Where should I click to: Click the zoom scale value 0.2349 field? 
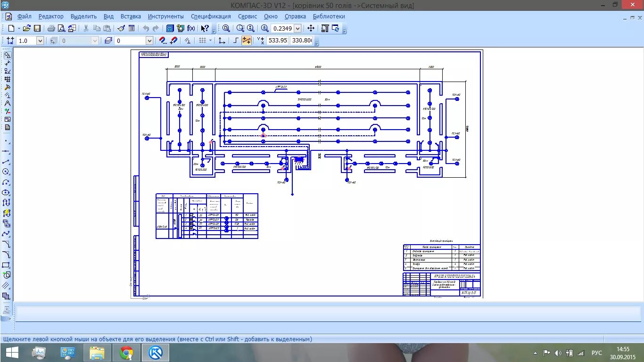pyautogui.click(x=282, y=28)
